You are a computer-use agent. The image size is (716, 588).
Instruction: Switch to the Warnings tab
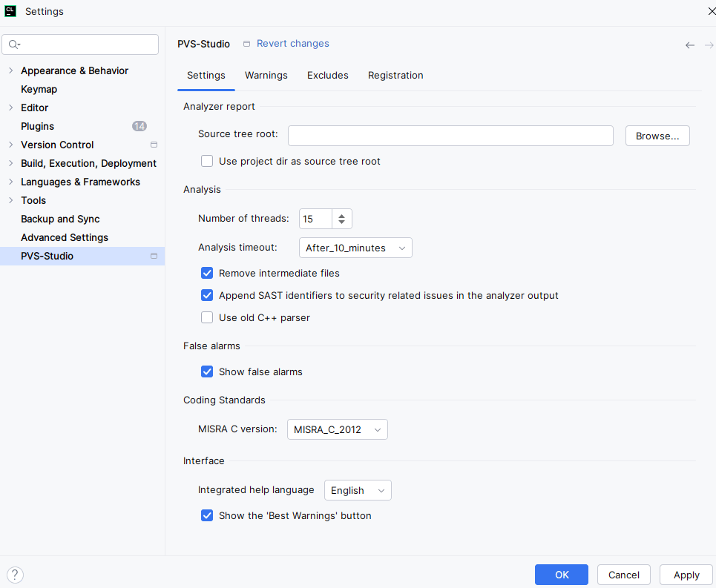[266, 76]
